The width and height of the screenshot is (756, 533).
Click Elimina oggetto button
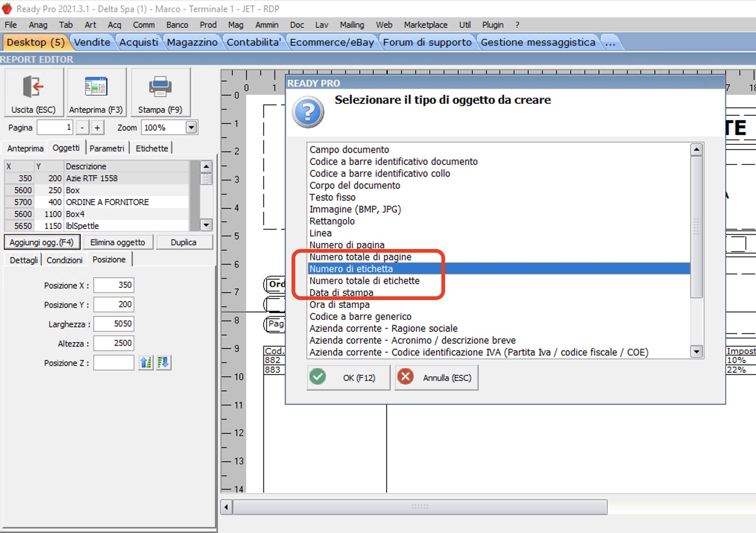tap(118, 242)
